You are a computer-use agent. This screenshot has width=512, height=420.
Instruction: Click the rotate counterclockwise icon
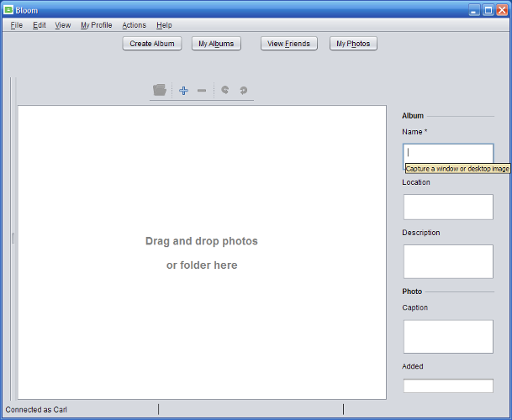tap(225, 90)
